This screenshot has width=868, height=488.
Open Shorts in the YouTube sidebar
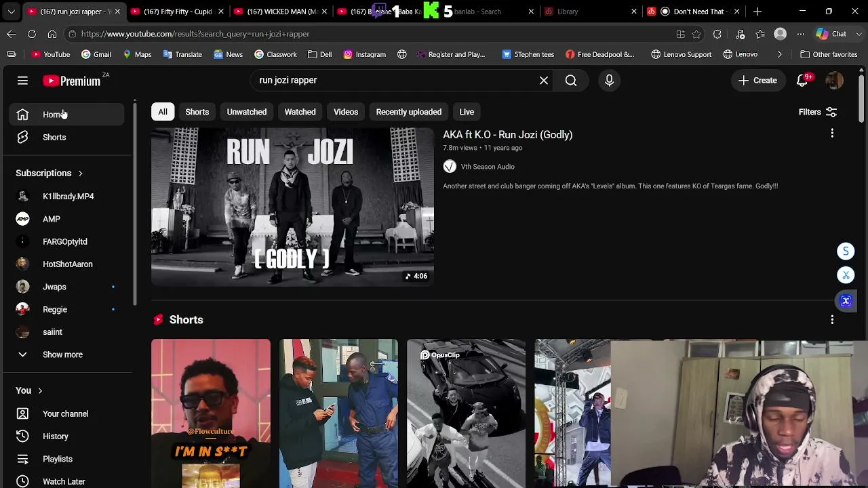click(66, 138)
